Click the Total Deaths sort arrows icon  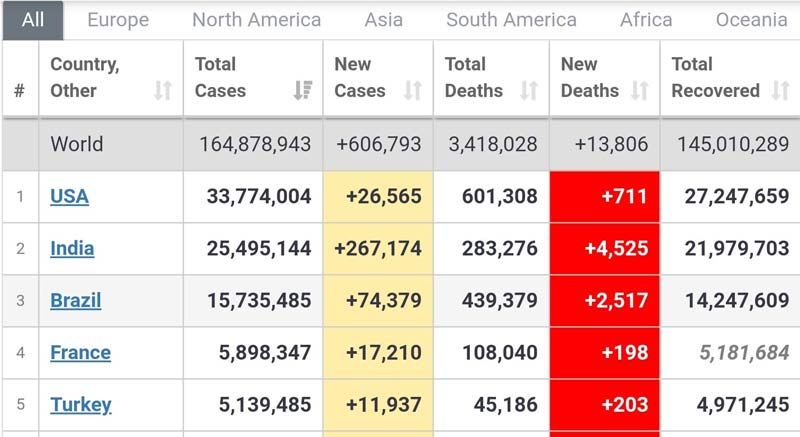click(529, 91)
